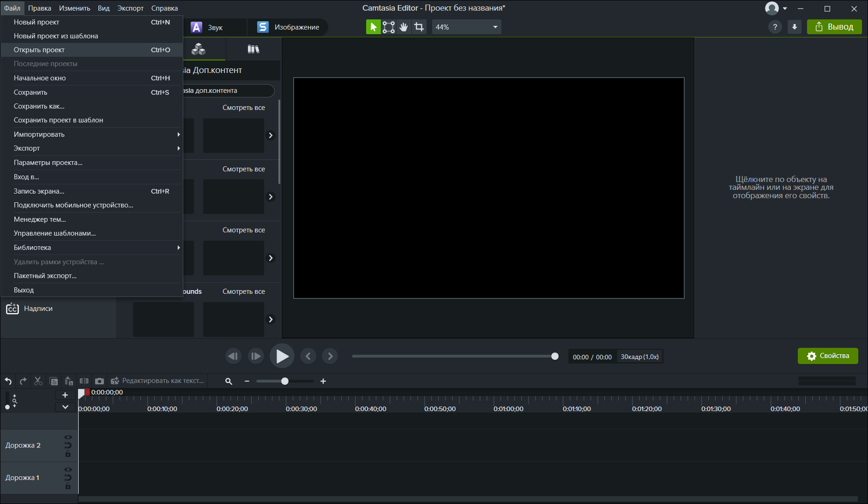Toggle magnetic track on Дорожка 2

pyautogui.click(x=68, y=445)
